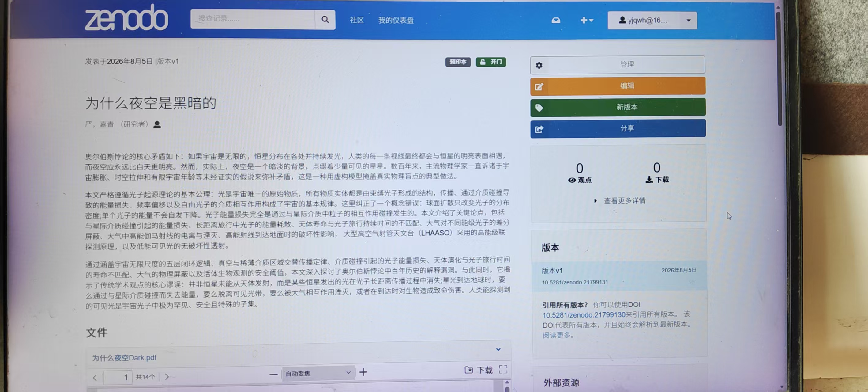
Task: Open the 自动变焦 zoom dropdown
Action: pyautogui.click(x=318, y=373)
